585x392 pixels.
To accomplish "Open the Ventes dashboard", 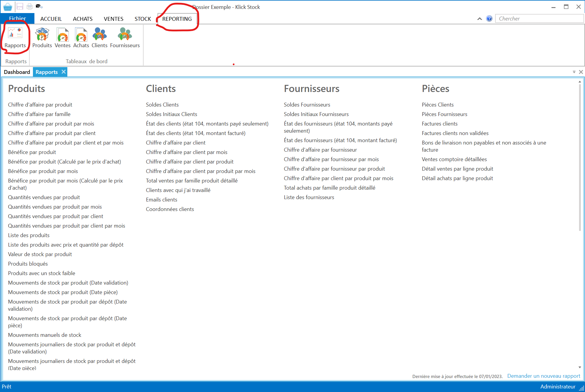I will pyautogui.click(x=62, y=37).
